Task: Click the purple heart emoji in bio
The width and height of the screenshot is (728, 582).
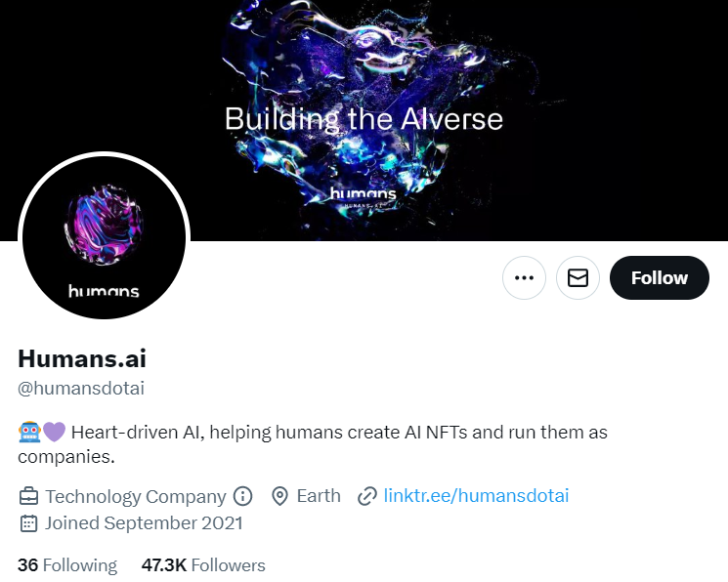Action: tap(54, 432)
